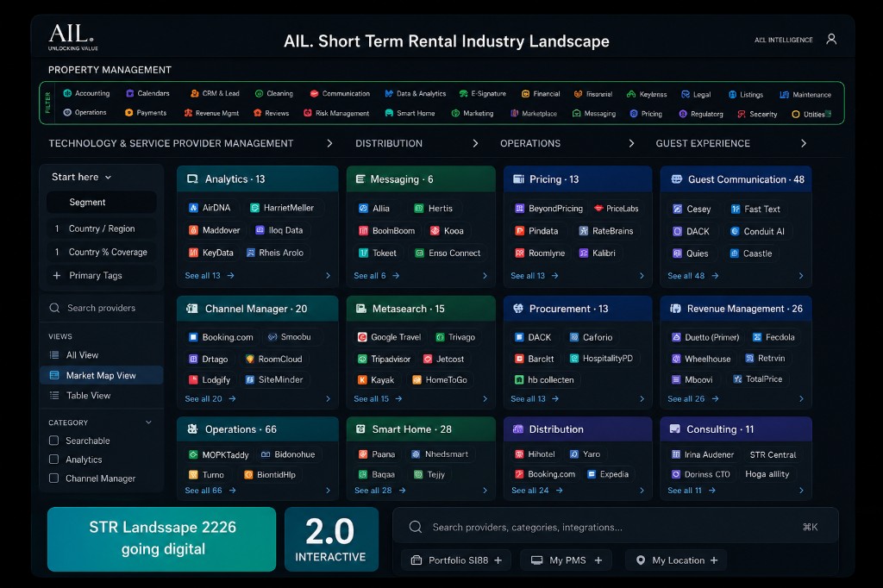Click the Maintenance filter icon
883x588 pixels.
(784, 95)
